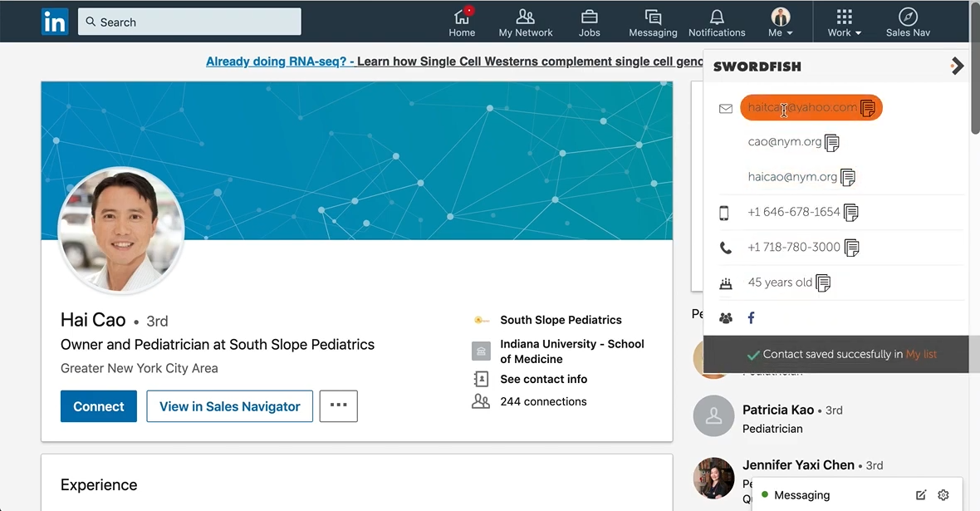The image size is (980, 511).
Task: Click the profile name Hai Cao
Action: tap(93, 320)
